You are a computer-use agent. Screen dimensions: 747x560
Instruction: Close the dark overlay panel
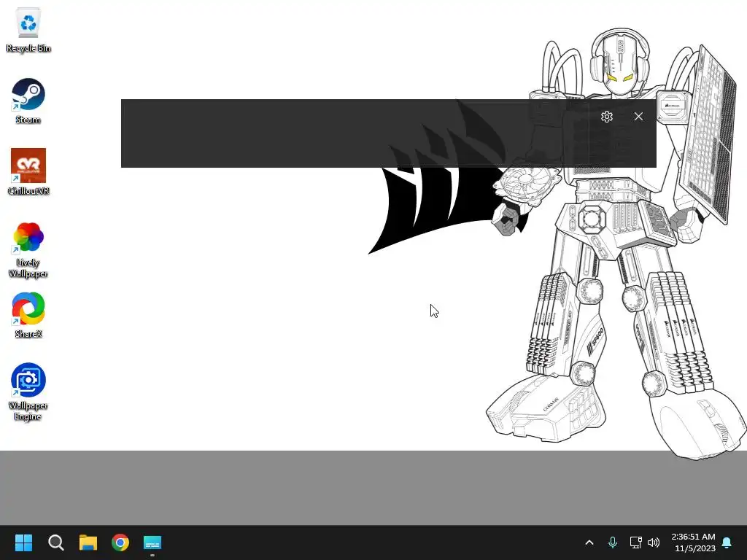pyautogui.click(x=638, y=116)
